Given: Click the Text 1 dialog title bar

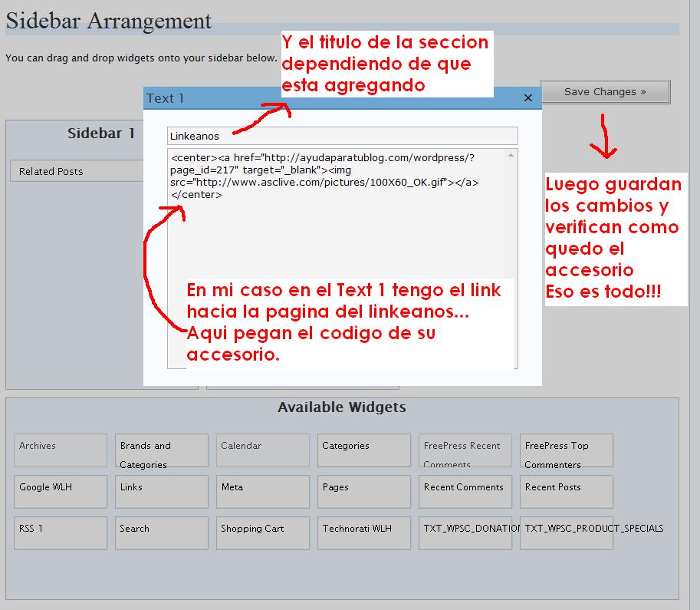Looking at the screenshot, I should pos(307,98).
